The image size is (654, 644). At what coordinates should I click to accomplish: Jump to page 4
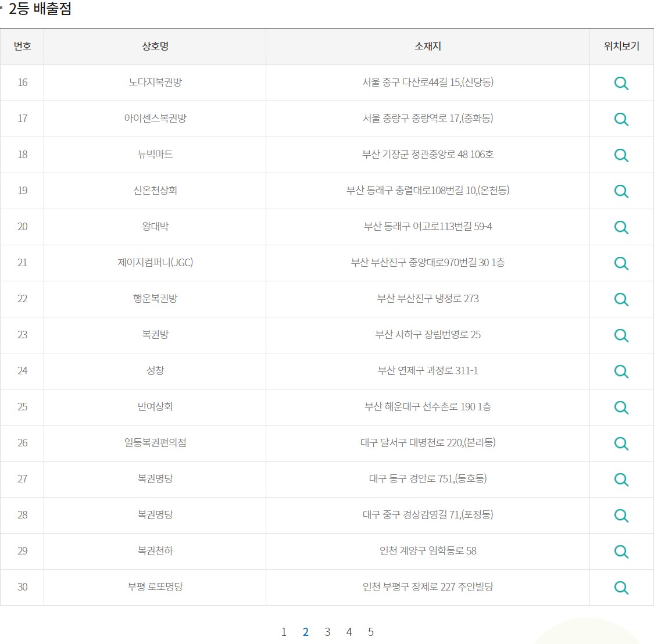click(x=349, y=632)
